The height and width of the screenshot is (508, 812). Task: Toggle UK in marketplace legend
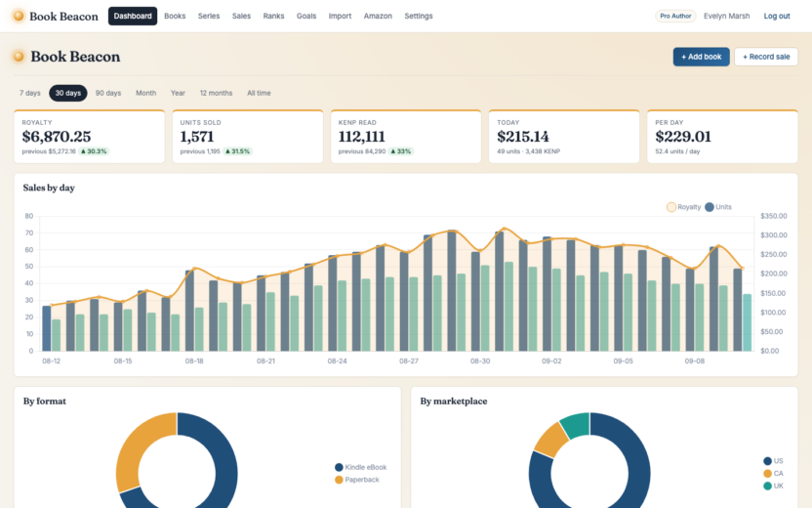click(x=773, y=486)
